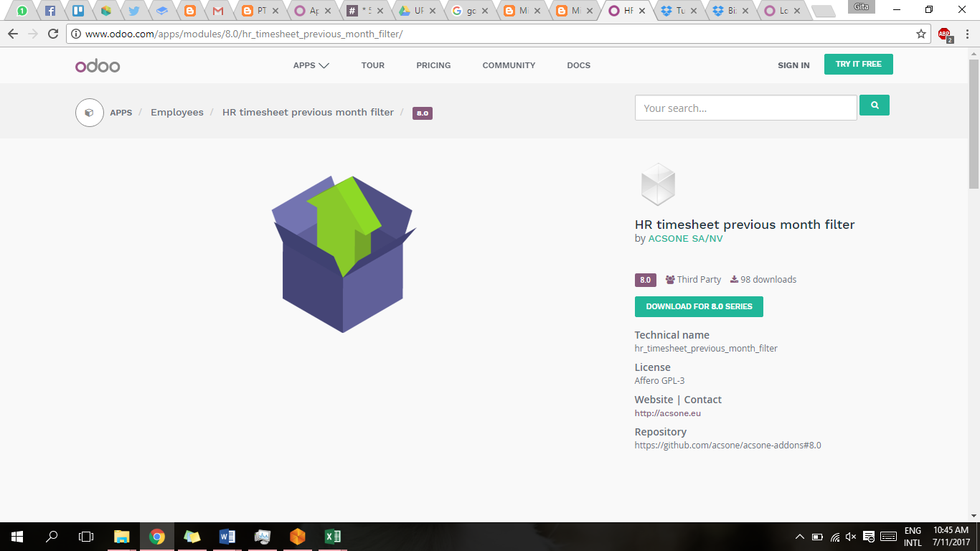
Task: Open the Adblock Plus extension icon
Action: point(945,34)
